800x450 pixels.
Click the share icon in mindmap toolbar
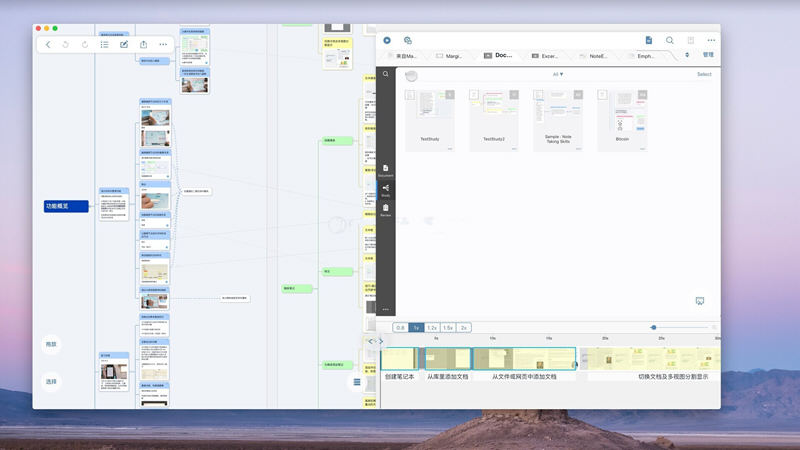pos(143,44)
